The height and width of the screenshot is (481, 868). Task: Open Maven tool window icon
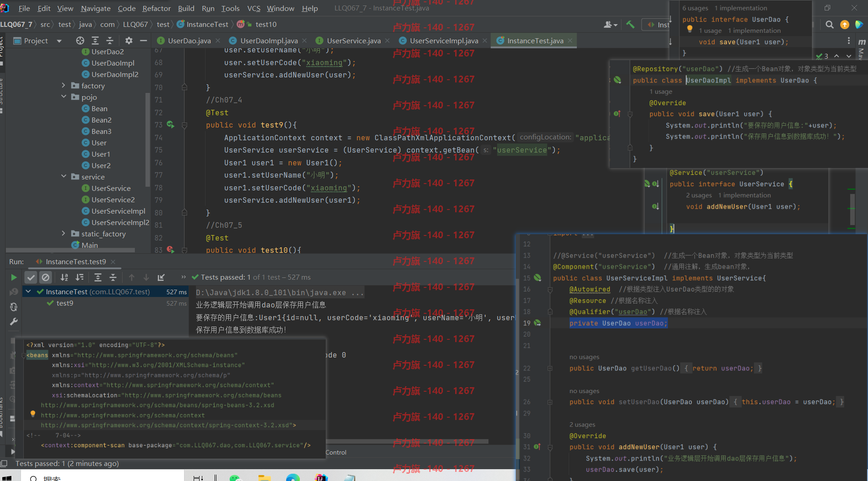pos(862,42)
